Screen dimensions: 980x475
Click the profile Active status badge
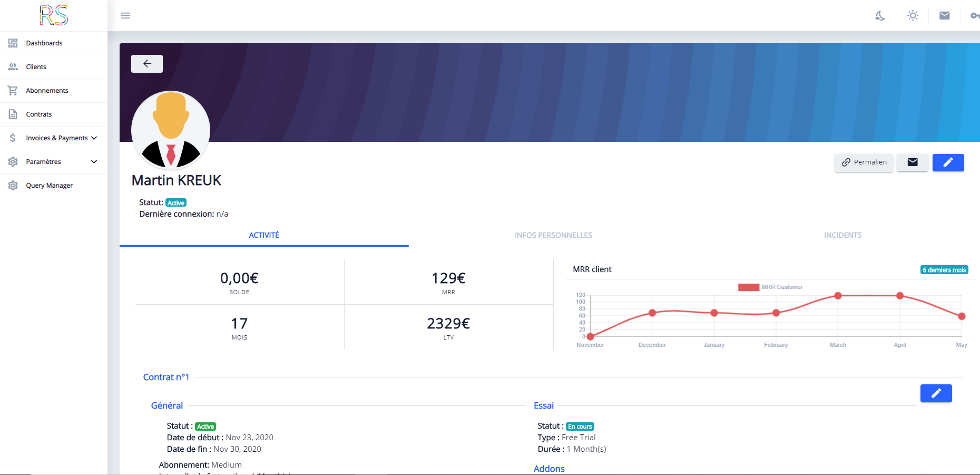[x=176, y=203]
